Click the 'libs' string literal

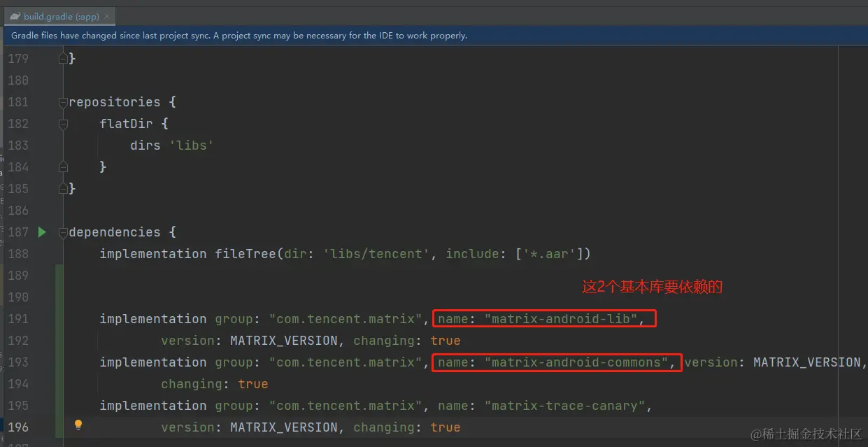[191, 146]
